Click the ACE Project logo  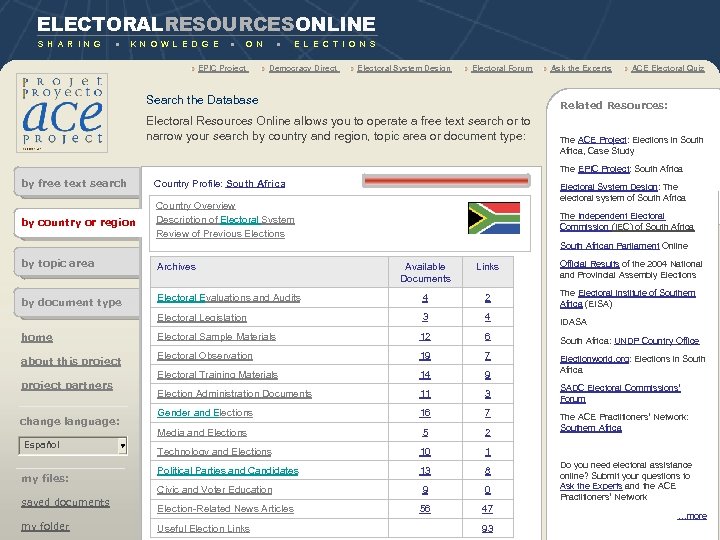[62, 113]
